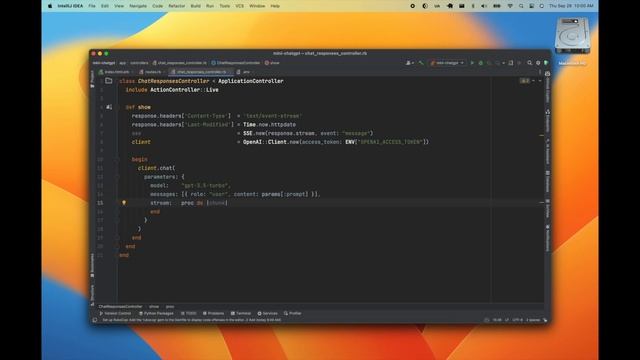Open the Navigate menu
Viewport: 640px width, 360px height.
click(x=138, y=6)
